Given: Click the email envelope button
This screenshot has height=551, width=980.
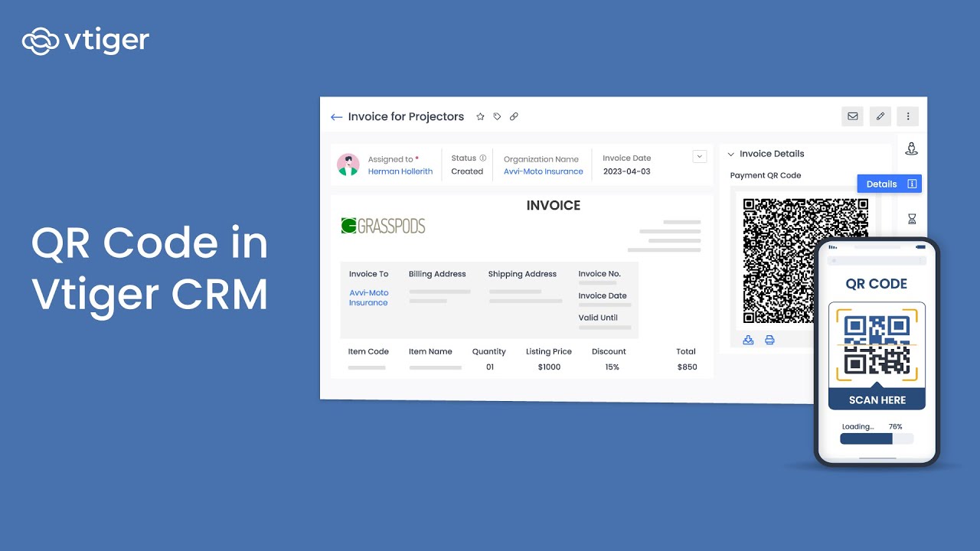Looking at the screenshot, I should pyautogui.click(x=852, y=116).
